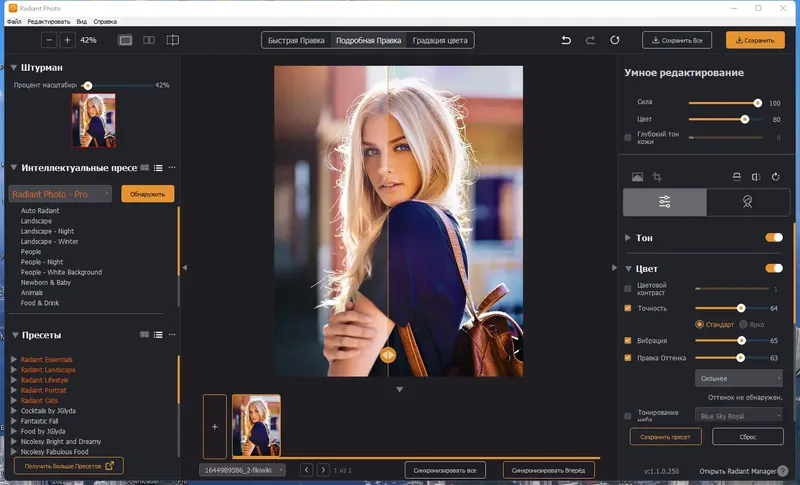Open the file name dropdown 1644989586_2-fikiwiki
800x485 pixels.
[x=242, y=470]
